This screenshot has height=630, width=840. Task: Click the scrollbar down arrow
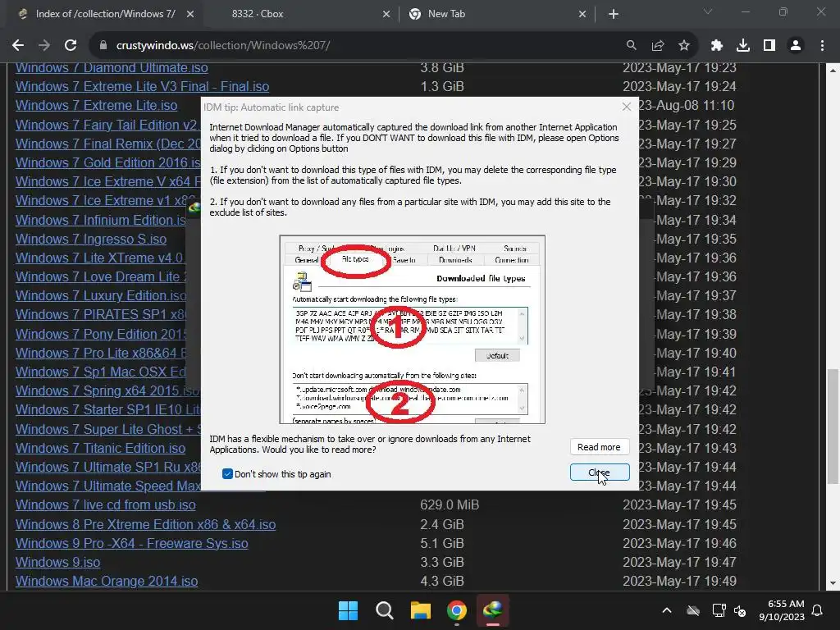(x=833, y=583)
